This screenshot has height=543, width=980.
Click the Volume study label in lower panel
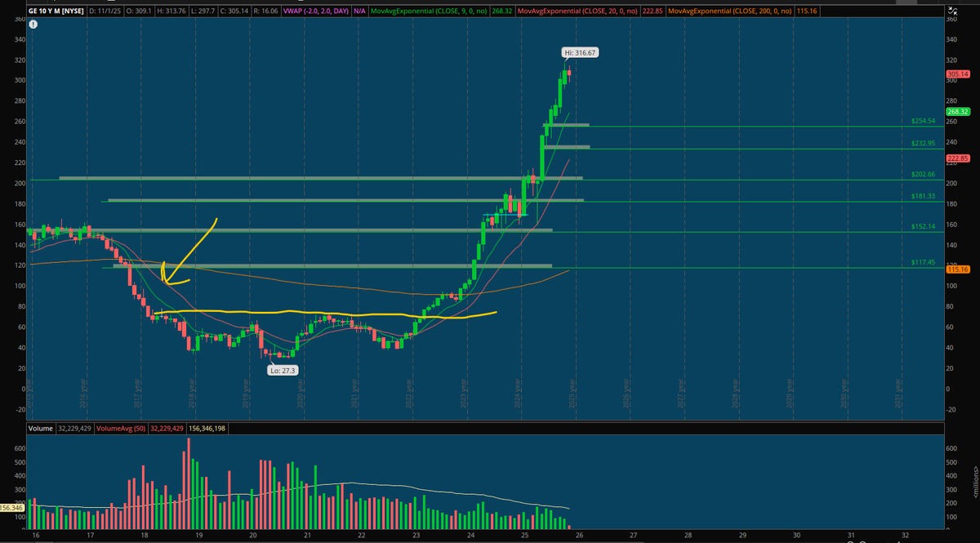pyautogui.click(x=41, y=428)
